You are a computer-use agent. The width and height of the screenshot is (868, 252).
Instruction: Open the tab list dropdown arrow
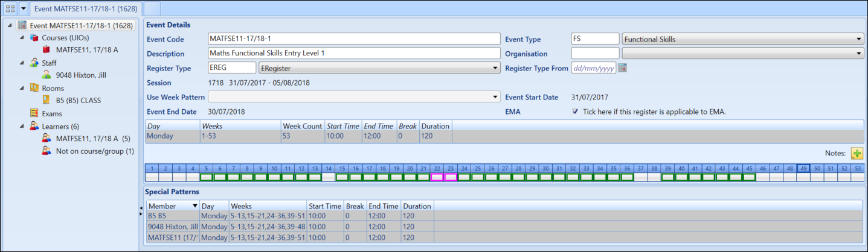pos(24,8)
